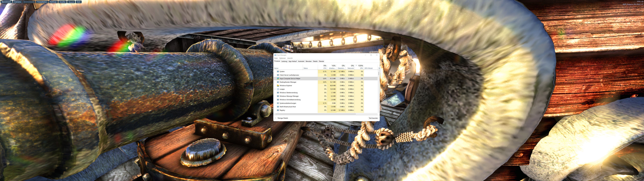Sort by the GPU-Modul column header
The width and height of the screenshot is (644, 181).
tap(371, 67)
